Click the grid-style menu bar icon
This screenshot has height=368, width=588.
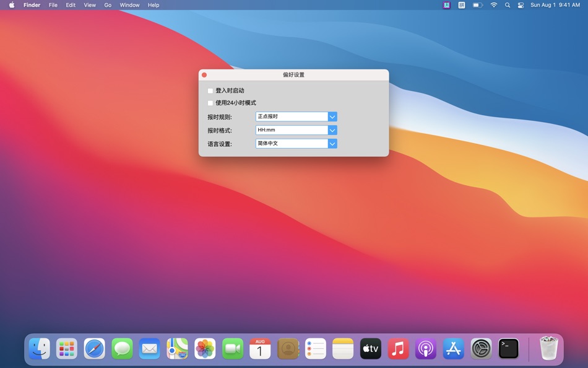tap(462, 5)
